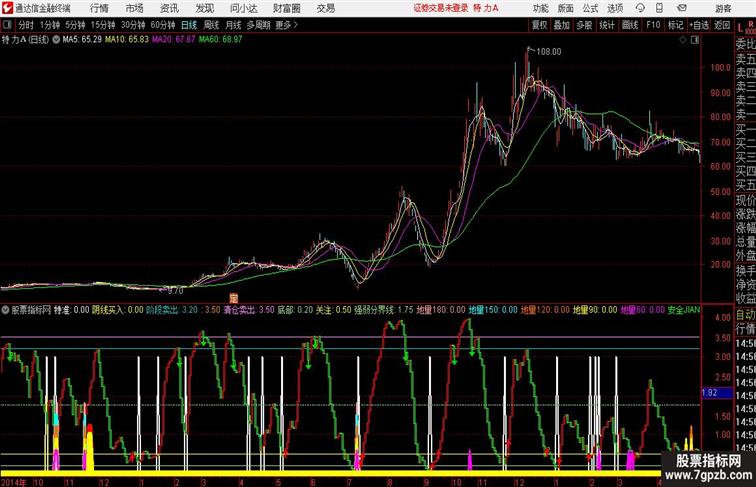Click the 9.70 low price label

point(175,291)
